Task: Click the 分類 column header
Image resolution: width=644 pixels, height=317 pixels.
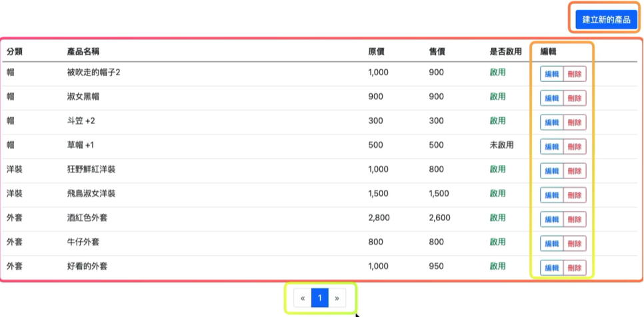Action: click(15, 52)
